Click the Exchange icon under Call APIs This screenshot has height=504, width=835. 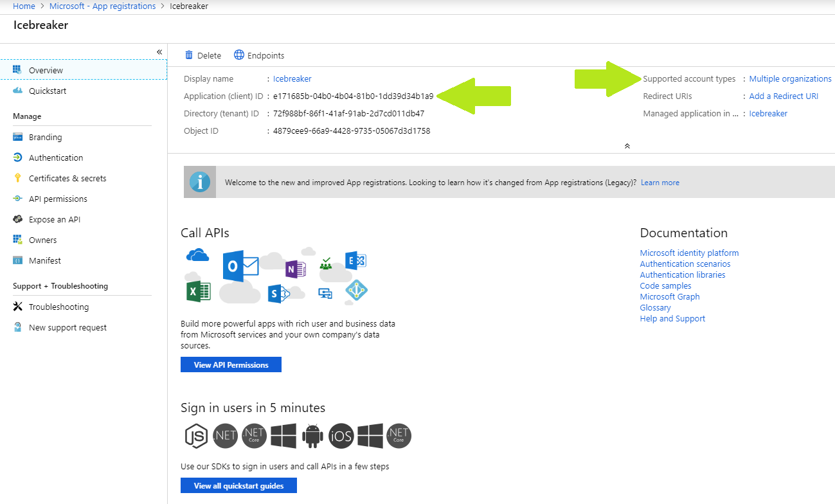point(355,260)
